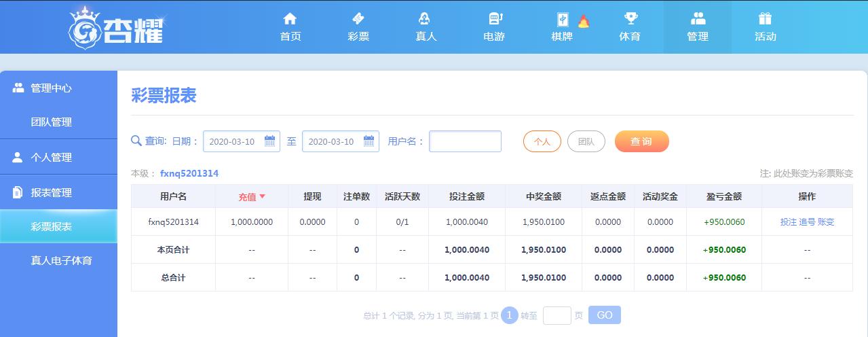Focus the 用户名 input field

[x=466, y=141]
